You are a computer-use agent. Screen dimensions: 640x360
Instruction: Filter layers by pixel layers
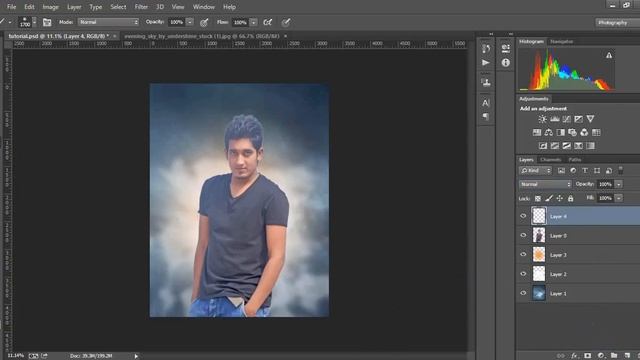(x=561, y=171)
